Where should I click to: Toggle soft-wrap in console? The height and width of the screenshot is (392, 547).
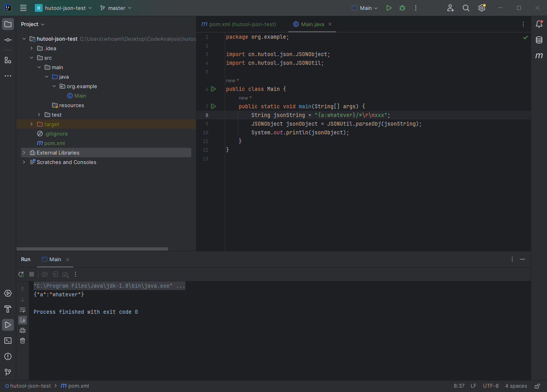click(x=23, y=310)
